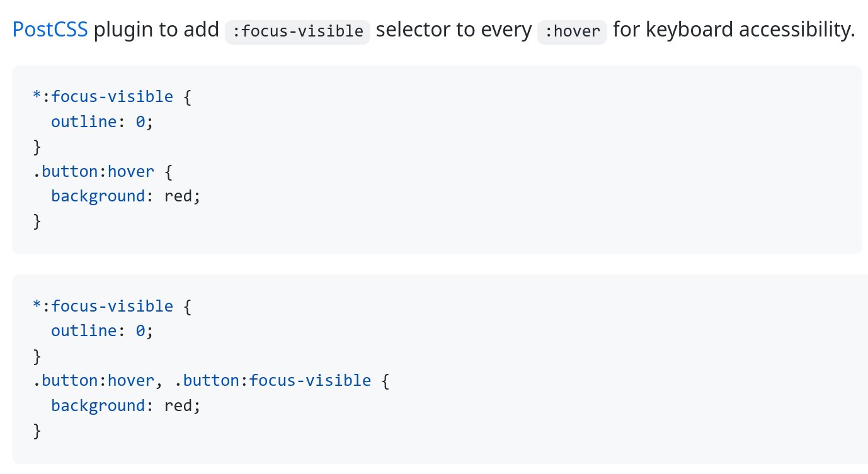Click '.button:hover {' line in first code block
This screenshot has height=474, width=868.
102,171
